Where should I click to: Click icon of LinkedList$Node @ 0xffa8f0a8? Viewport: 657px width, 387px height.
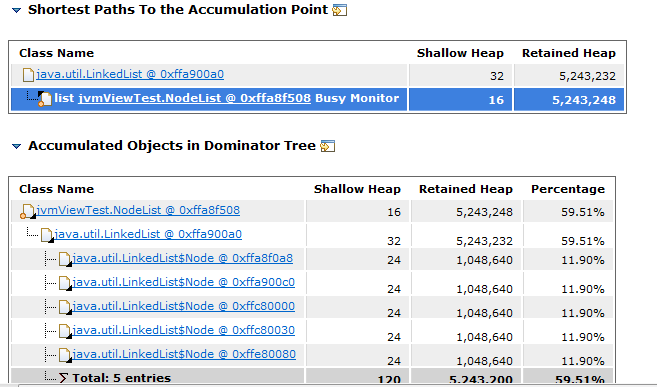(x=65, y=259)
